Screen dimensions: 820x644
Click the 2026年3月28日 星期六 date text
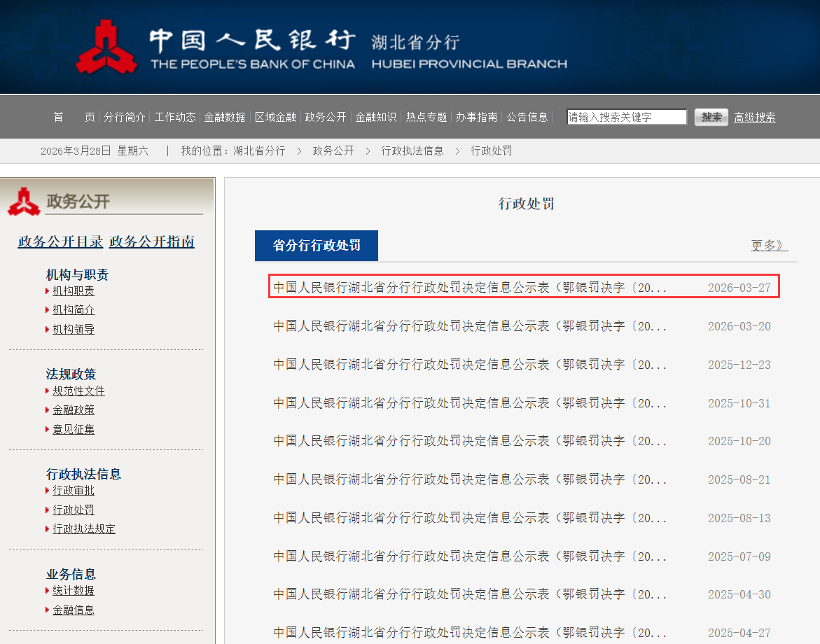point(94,151)
